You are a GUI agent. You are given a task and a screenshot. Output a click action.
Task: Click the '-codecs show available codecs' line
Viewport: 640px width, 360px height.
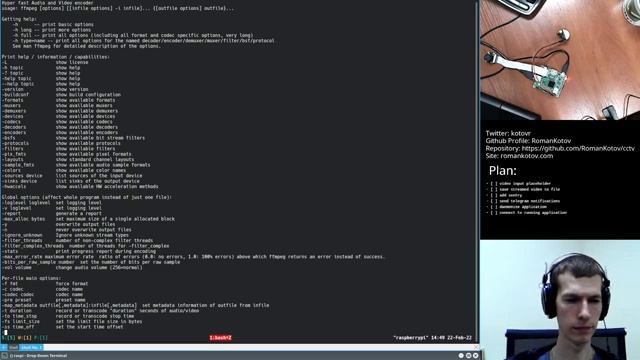[x=57, y=122]
